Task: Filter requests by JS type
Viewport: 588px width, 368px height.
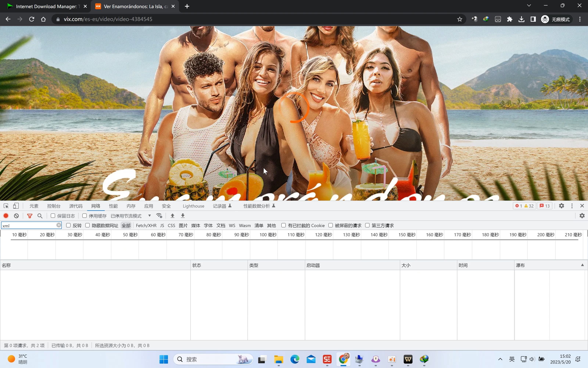Action: pyautogui.click(x=162, y=226)
